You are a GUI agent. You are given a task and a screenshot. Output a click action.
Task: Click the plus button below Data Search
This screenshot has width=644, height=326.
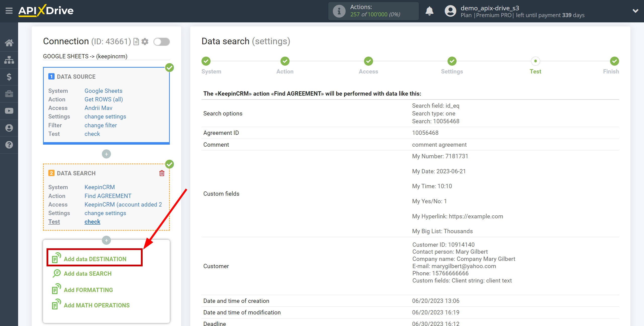click(106, 240)
